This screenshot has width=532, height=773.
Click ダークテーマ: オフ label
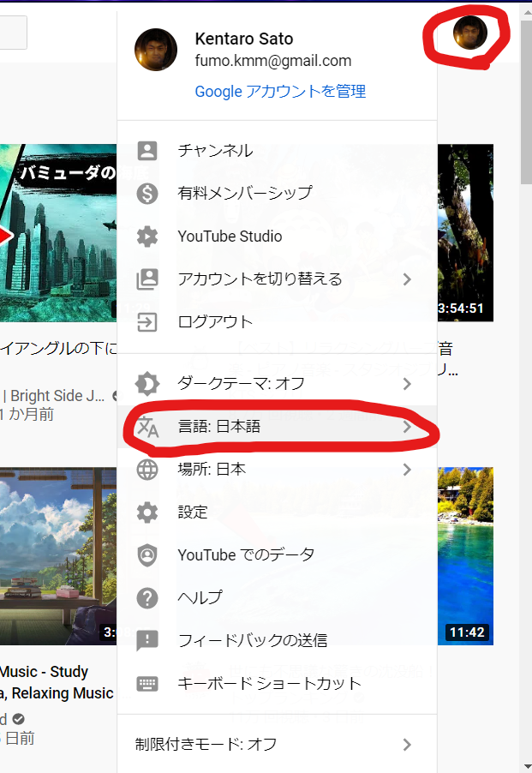241,383
